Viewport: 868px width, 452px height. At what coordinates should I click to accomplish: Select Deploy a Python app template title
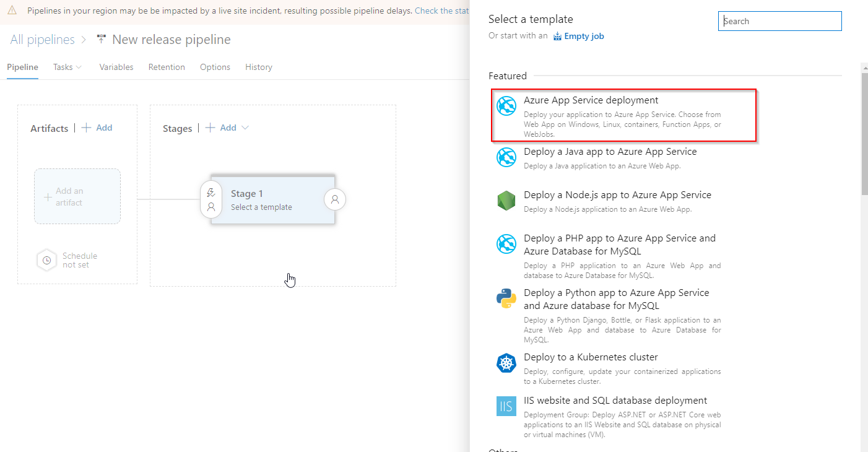[x=617, y=299]
